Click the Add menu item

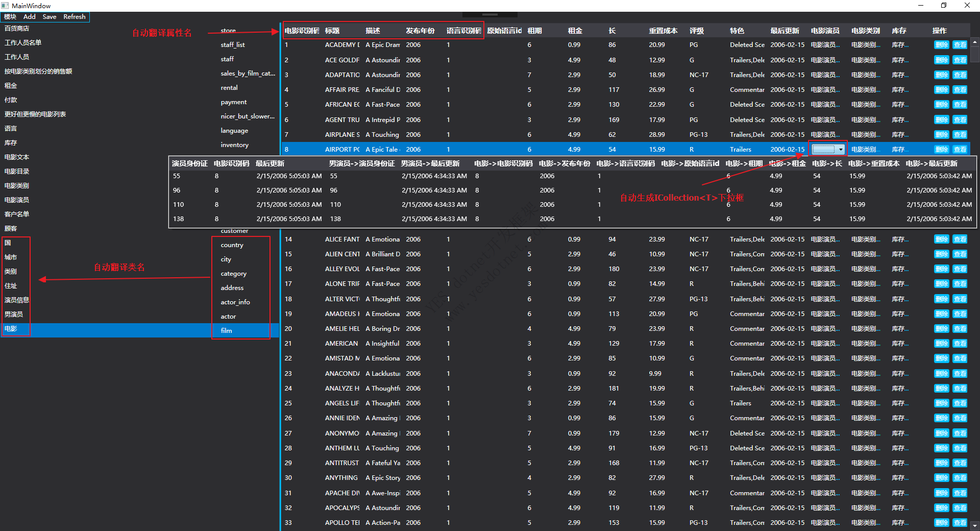click(30, 17)
